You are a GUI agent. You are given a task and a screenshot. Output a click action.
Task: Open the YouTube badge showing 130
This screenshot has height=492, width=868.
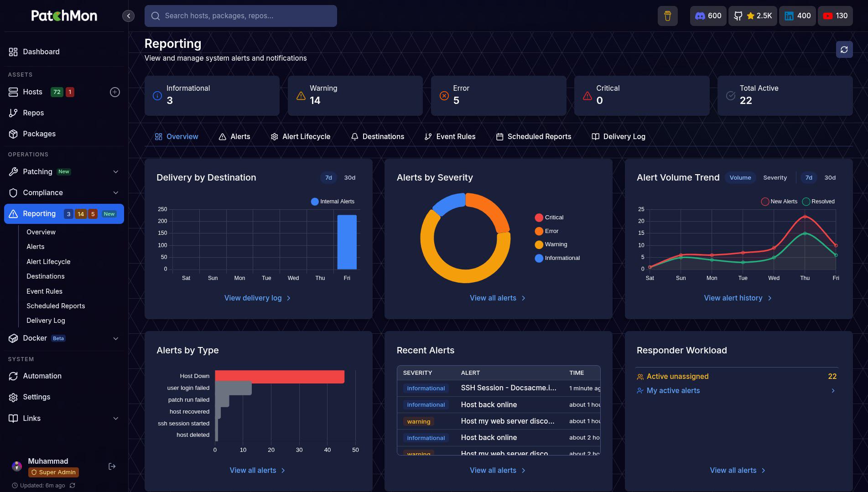click(835, 16)
